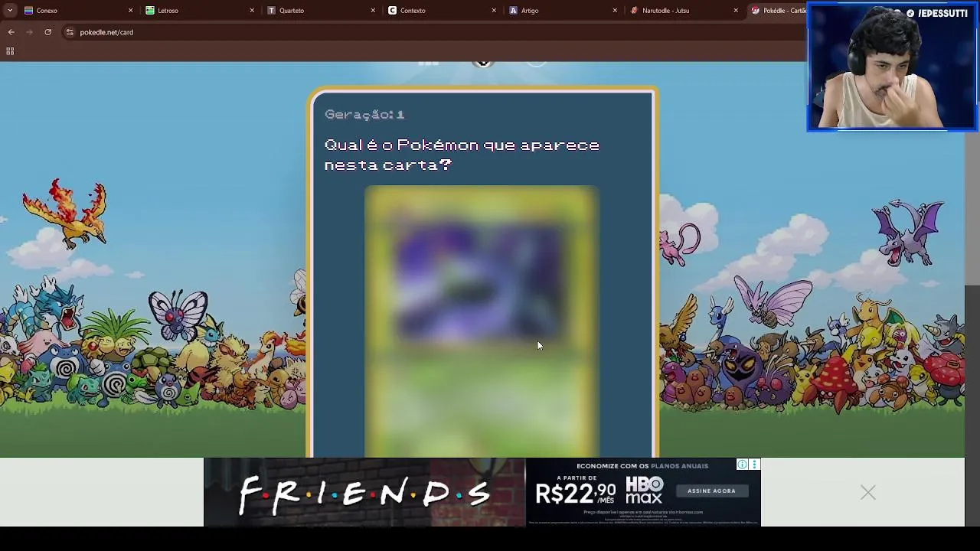
Task: Click the HBO Max logo in the ad
Action: coord(645,491)
